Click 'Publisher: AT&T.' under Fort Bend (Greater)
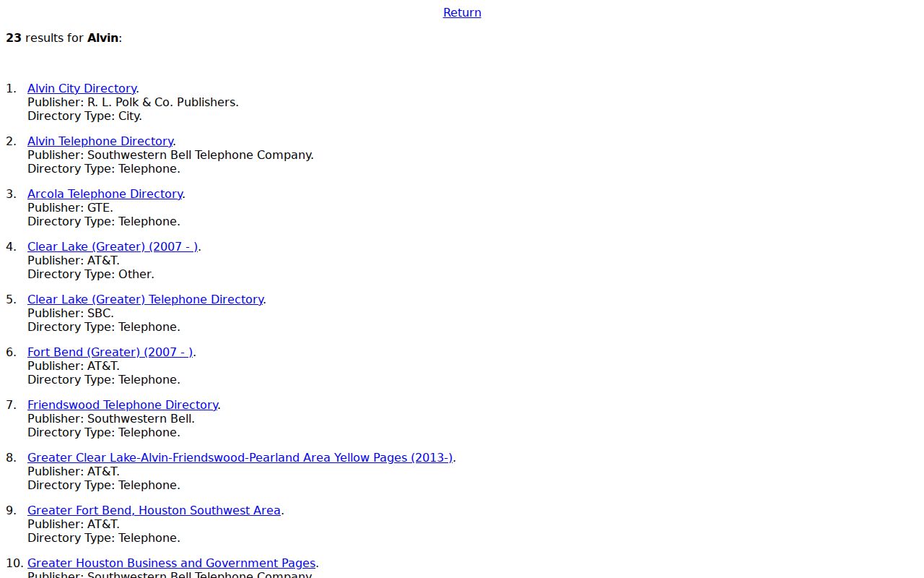Image resolution: width=924 pixels, height=578 pixels. 74,366
